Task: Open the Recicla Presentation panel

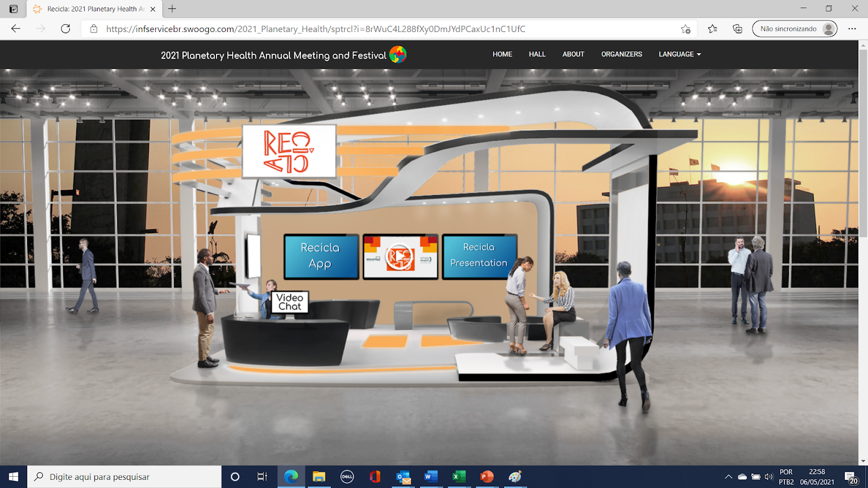Action: pyautogui.click(x=479, y=256)
